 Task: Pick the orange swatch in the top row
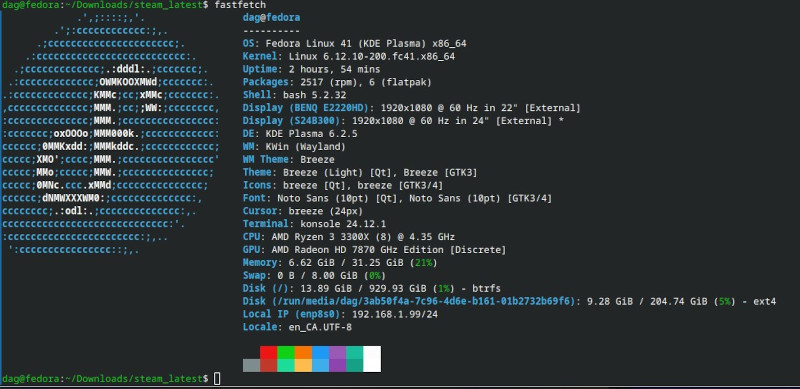point(303,352)
